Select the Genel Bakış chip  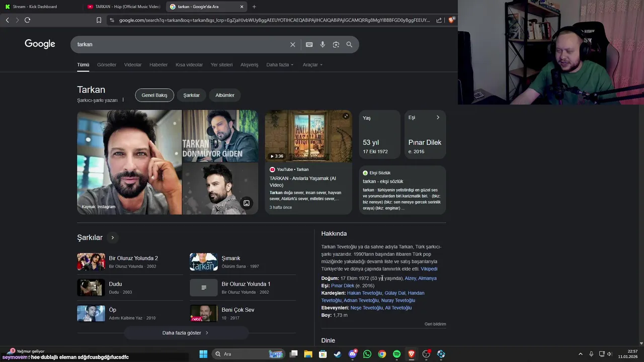coord(154,95)
